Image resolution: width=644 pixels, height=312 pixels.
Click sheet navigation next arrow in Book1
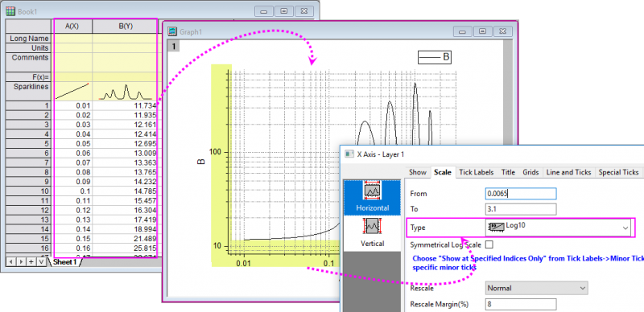coord(21,261)
